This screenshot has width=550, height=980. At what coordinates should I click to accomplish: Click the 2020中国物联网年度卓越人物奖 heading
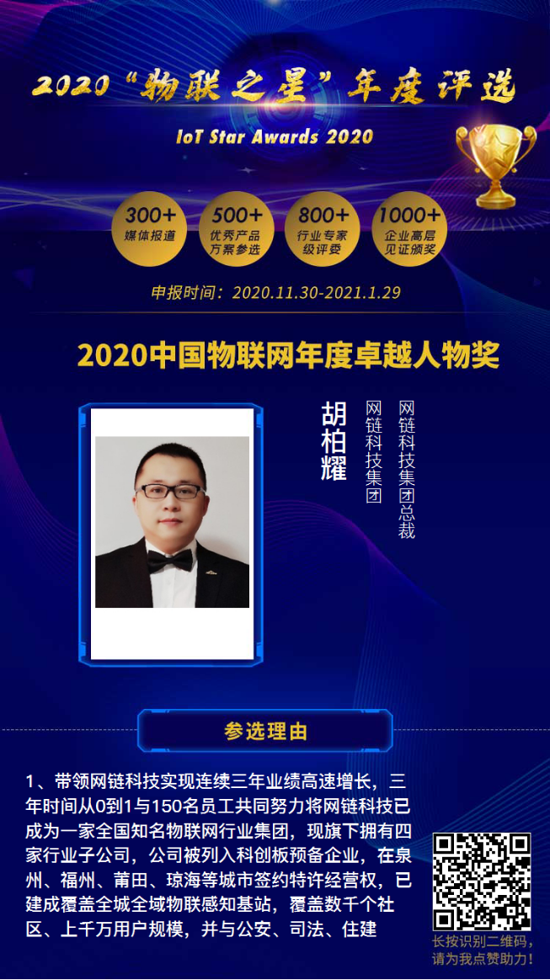pos(288,355)
